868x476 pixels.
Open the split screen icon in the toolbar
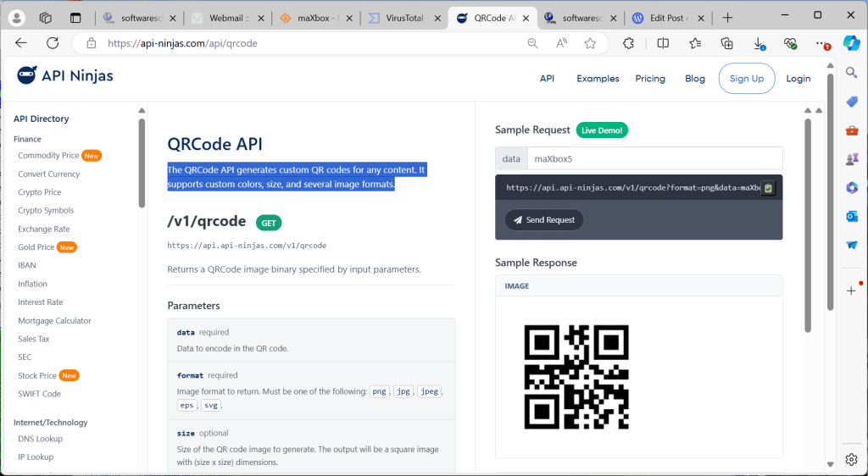(x=663, y=43)
